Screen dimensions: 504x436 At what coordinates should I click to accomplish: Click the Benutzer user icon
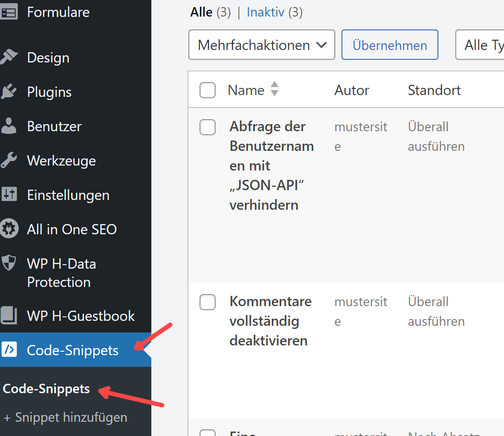point(9,126)
